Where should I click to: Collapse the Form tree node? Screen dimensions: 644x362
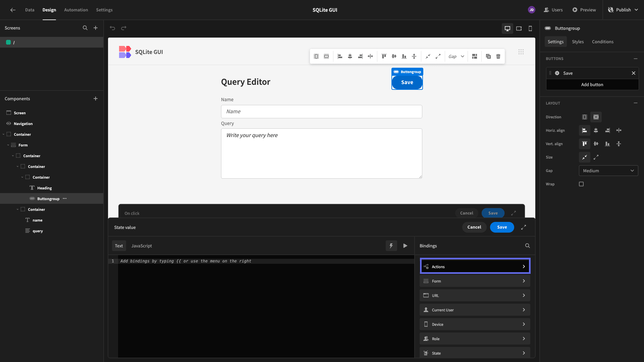tap(8, 145)
